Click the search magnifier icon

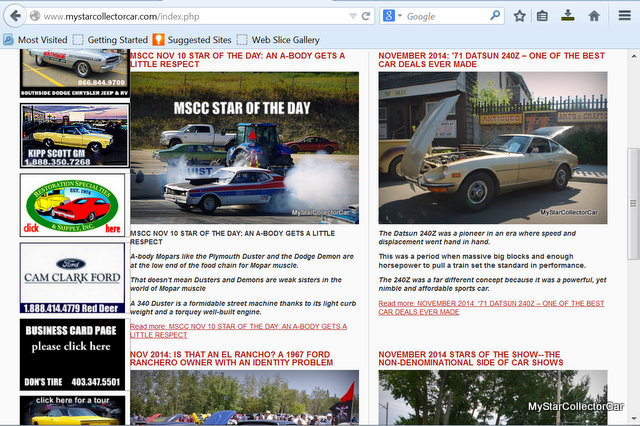click(495, 16)
